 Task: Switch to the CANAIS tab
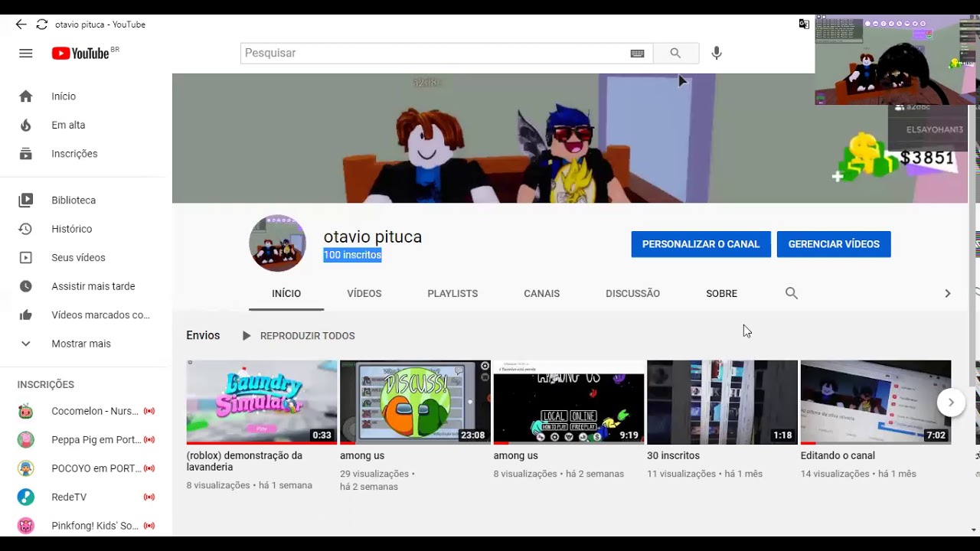[542, 293]
